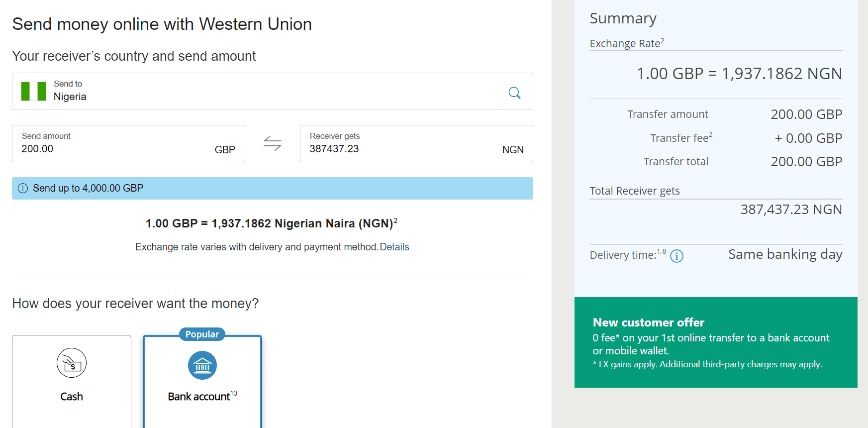
Task: Click the + 0.00 GBP transfer fee value
Action: (808, 138)
